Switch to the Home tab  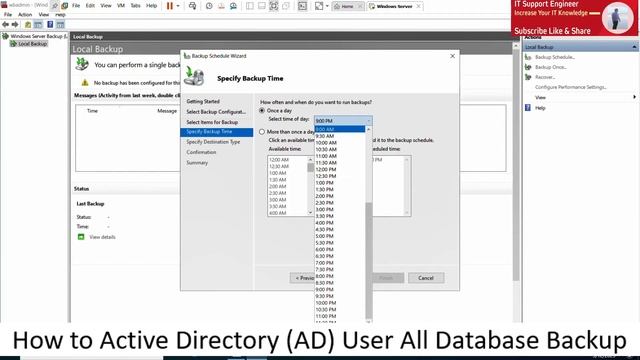pyautogui.click(x=348, y=6)
